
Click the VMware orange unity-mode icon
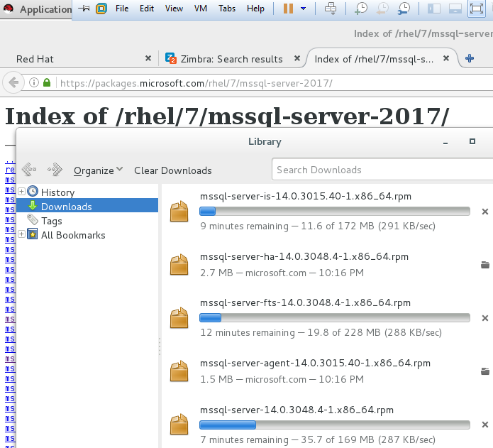click(101, 9)
